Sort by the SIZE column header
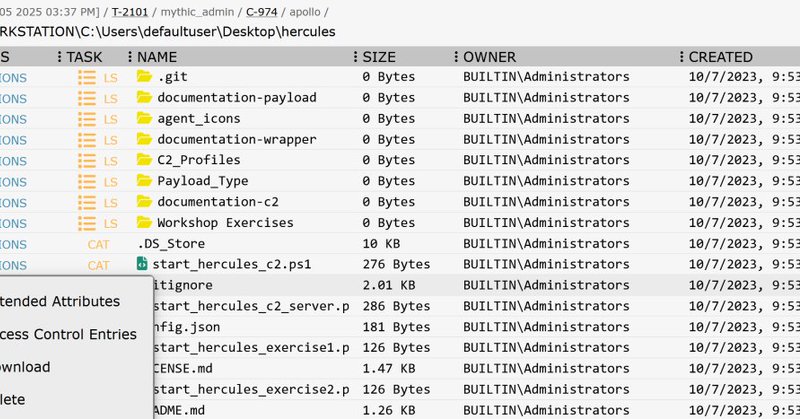The image size is (800, 419). pos(379,57)
